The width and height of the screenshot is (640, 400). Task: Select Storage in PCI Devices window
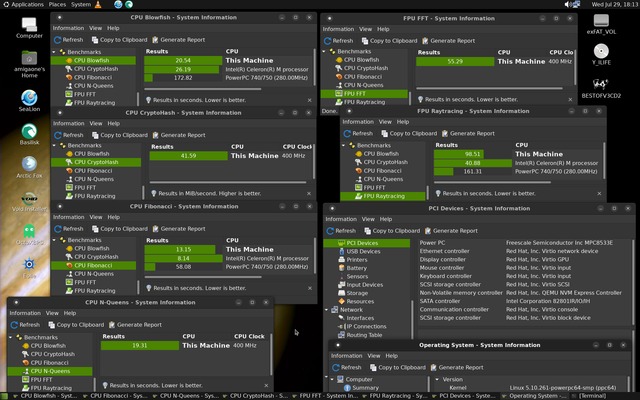(357, 293)
